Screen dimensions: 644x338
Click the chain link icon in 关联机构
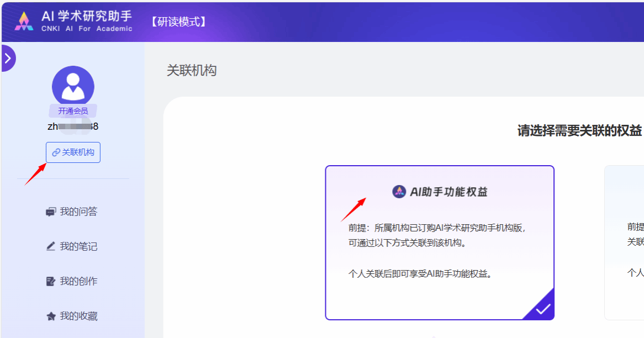[56, 152]
